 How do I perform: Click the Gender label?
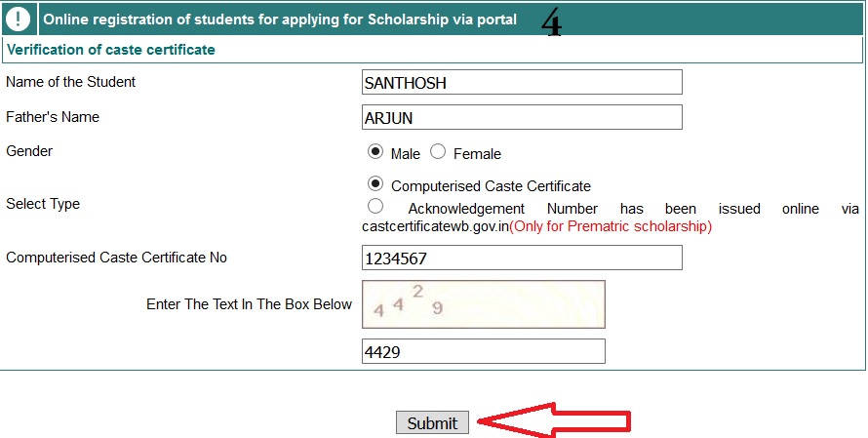click(29, 151)
